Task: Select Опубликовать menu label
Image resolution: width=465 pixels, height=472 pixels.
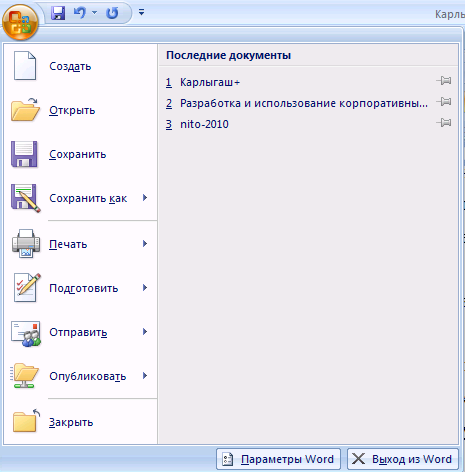Action: (88, 376)
